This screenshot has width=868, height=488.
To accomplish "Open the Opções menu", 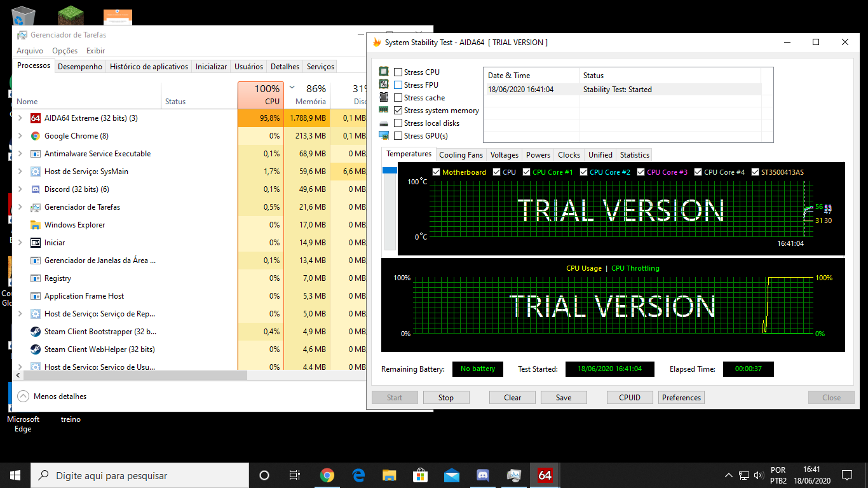I will pyautogui.click(x=65, y=51).
